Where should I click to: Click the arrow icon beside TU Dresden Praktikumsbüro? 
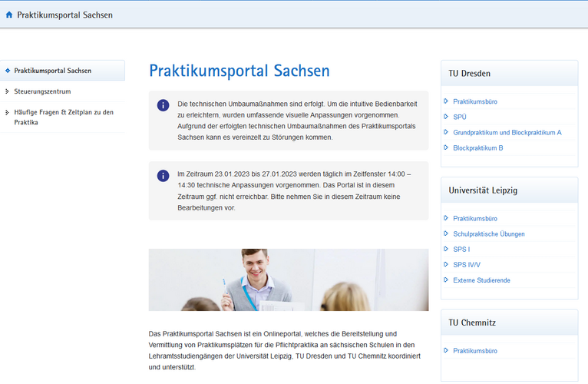click(446, 101)
